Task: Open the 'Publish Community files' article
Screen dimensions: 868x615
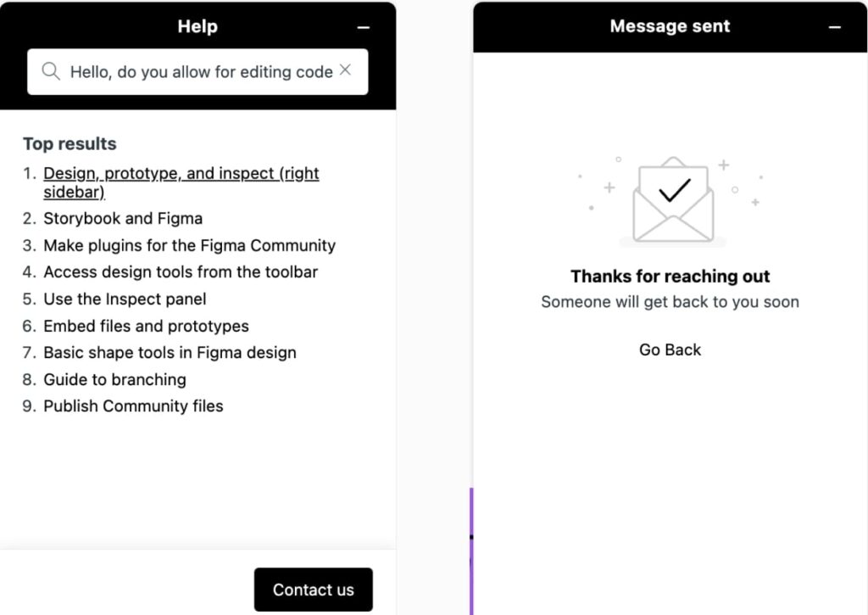Action: (x=133, y=405)
